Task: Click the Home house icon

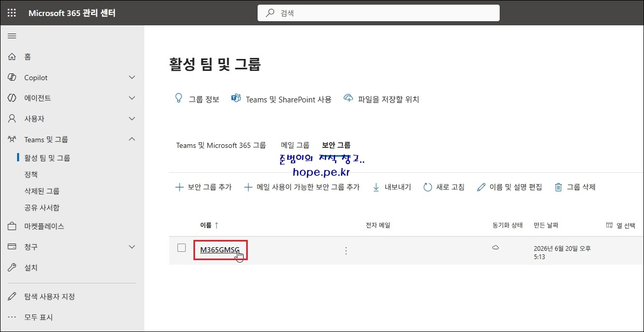Action: pyautogui.click(x=12, y=57)
